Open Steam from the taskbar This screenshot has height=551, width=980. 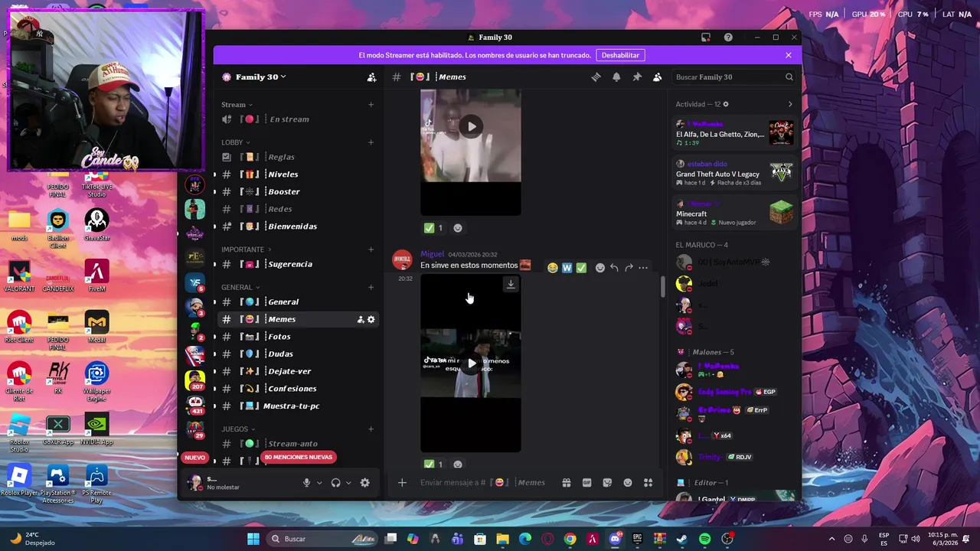[x=682, y=539]
